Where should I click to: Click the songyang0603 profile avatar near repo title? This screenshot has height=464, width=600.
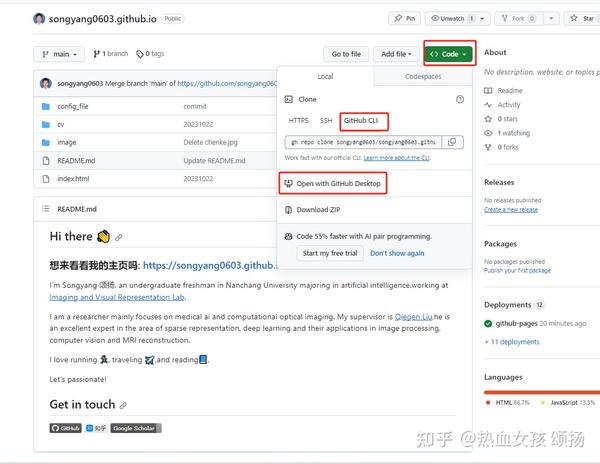(x=39, y=18)
